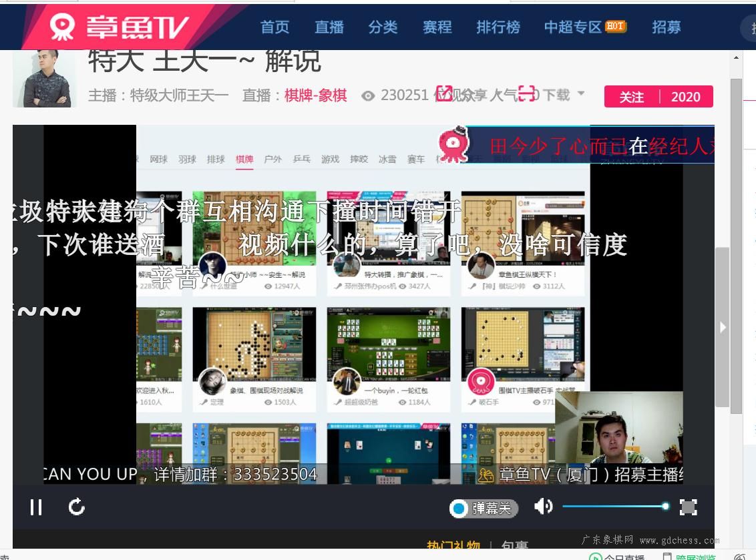Expand the 下载 dropdown arrow
This screenshot has width=756, height=560.
(581, 93)
